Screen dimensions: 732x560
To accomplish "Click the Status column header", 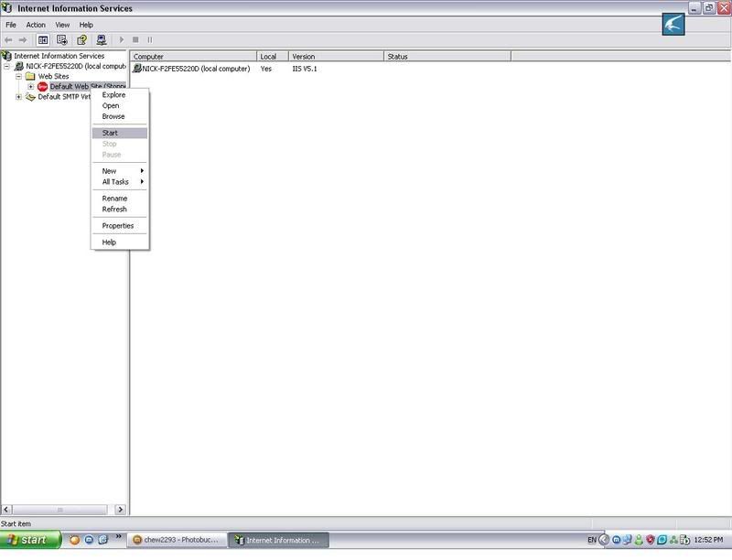I will 446,57.
